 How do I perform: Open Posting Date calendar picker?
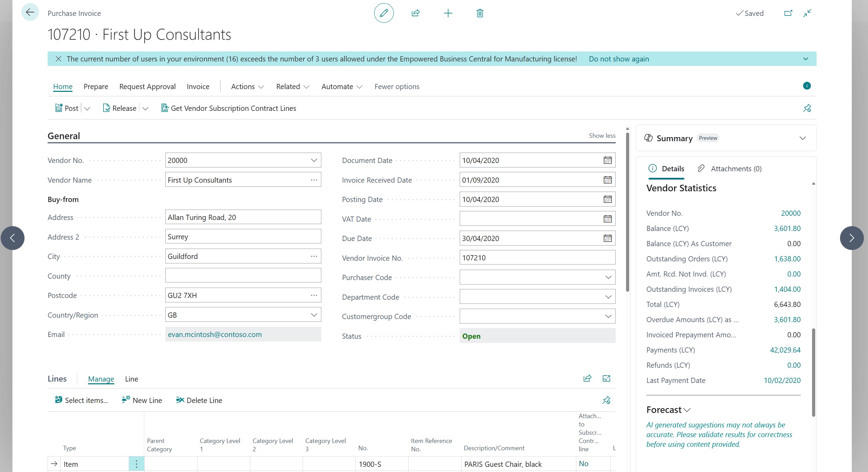pos(607,199)
